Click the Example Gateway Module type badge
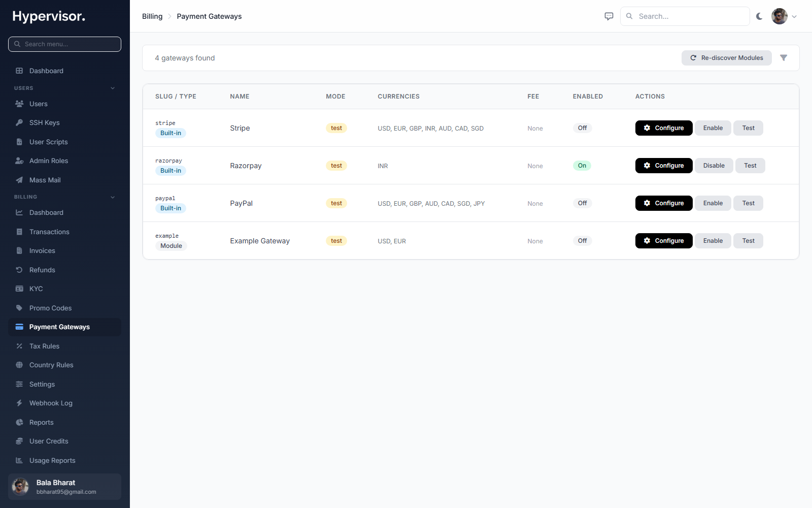 click(x=171, y=246)
